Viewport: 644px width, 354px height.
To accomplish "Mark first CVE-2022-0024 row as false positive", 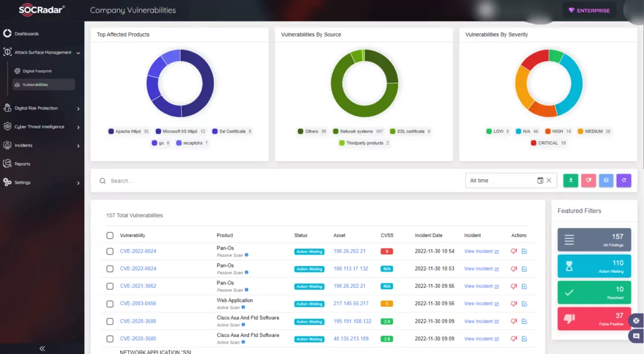I will (513, 252).
